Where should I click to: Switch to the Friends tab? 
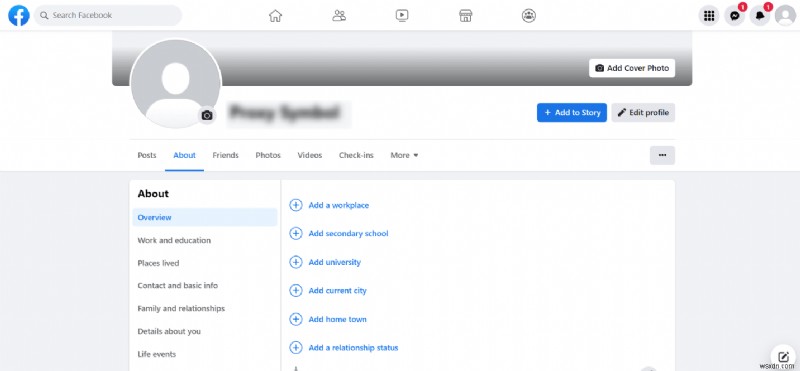point(226,155)
